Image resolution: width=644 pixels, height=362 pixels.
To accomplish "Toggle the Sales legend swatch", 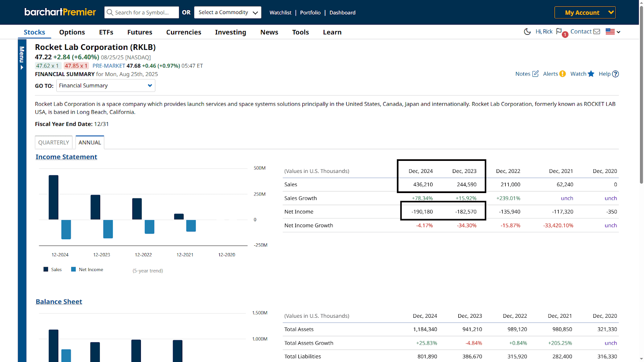I will click(x=45, y=269).
